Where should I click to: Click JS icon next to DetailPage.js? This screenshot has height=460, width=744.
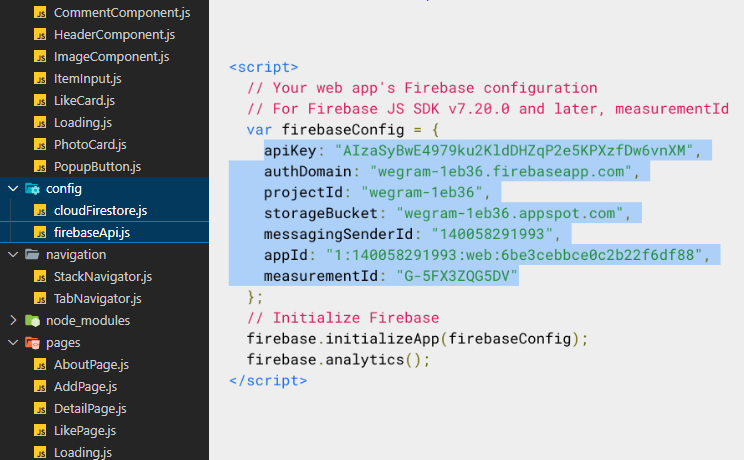(x=40, y=408)
